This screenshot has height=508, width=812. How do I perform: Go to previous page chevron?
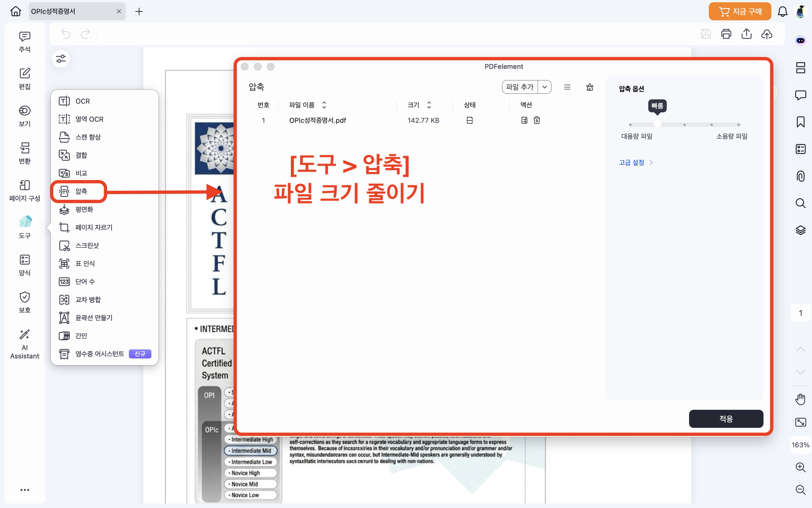pos(801,349)
